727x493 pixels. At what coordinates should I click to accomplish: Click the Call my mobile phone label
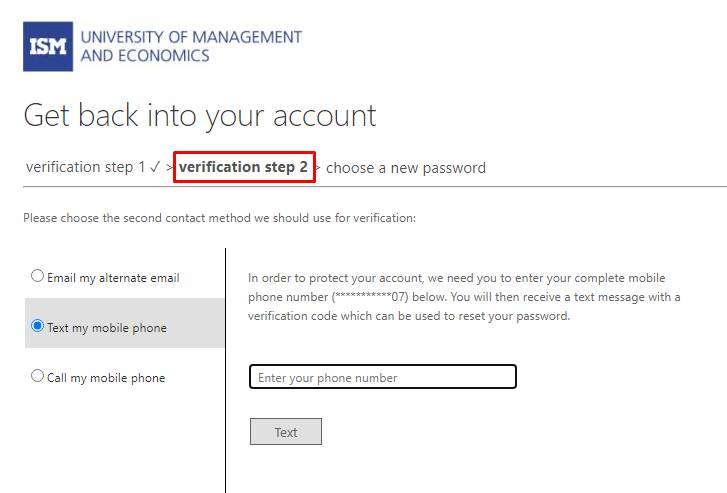[x=106, y=378]
